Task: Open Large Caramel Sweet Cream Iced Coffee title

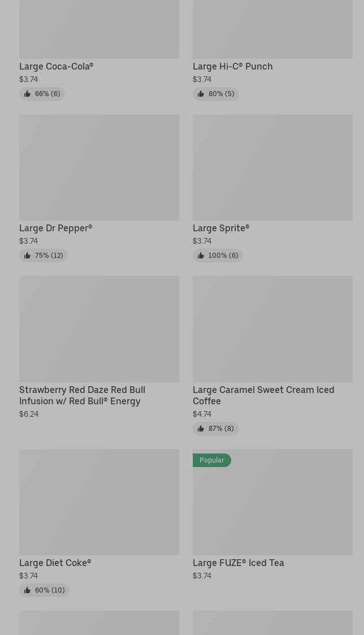Action: (263, 395)
